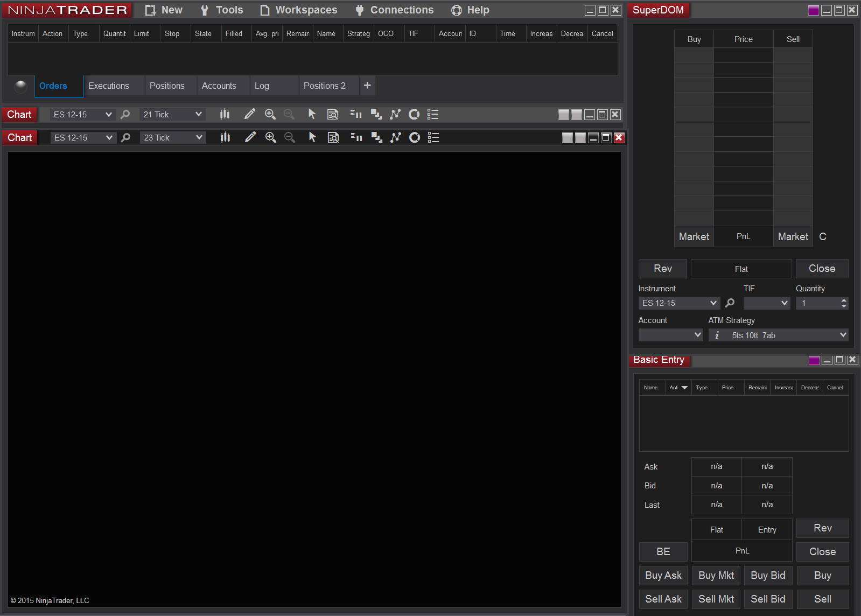Viewport: 861px width, 616px height.
Task: Open indicators zigzag icon on 21 Tick chart
Action: pos(395,114)
